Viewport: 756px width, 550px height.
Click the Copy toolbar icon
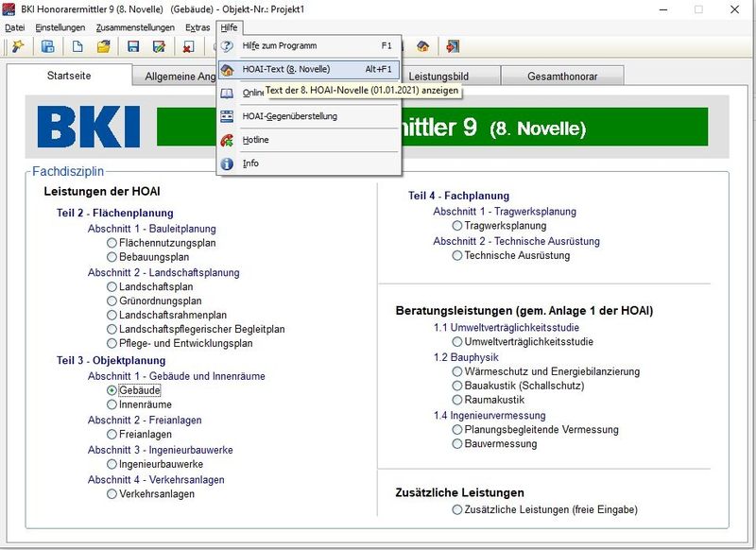pyautogui.click(x=46, y=44)
